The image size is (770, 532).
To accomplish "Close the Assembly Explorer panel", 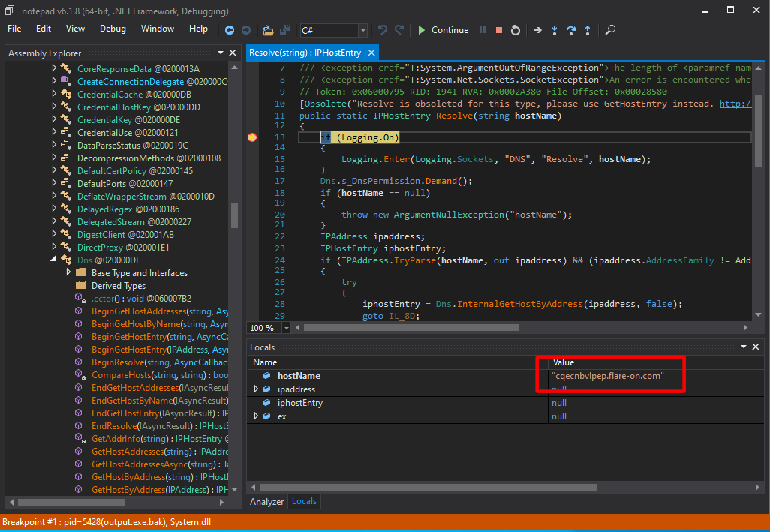I will click(x=233, y=53).
